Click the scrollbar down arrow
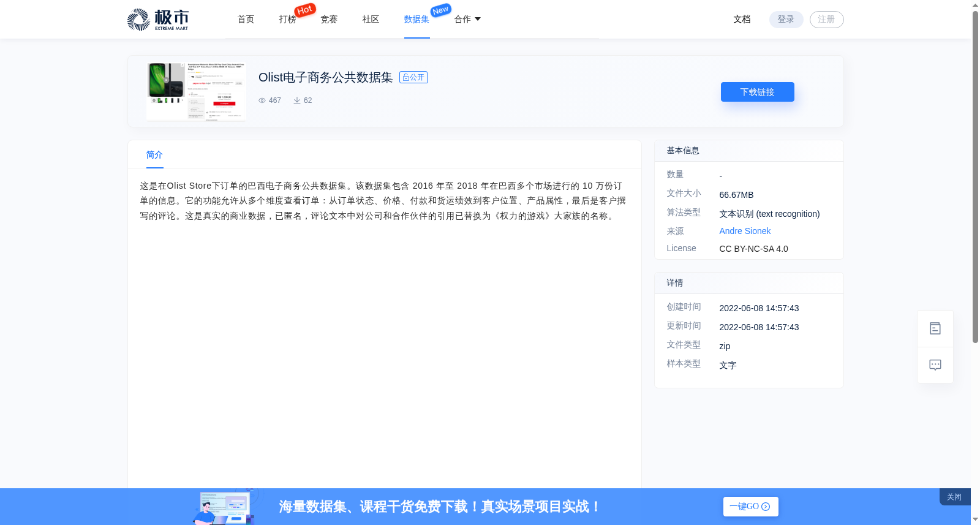This screenshot has height=525, width=980. [x=975, y=519]
